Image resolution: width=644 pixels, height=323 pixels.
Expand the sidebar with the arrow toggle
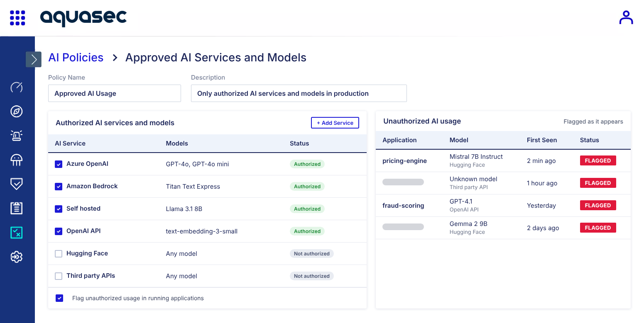pyautogui.click(x=34, y=59)
